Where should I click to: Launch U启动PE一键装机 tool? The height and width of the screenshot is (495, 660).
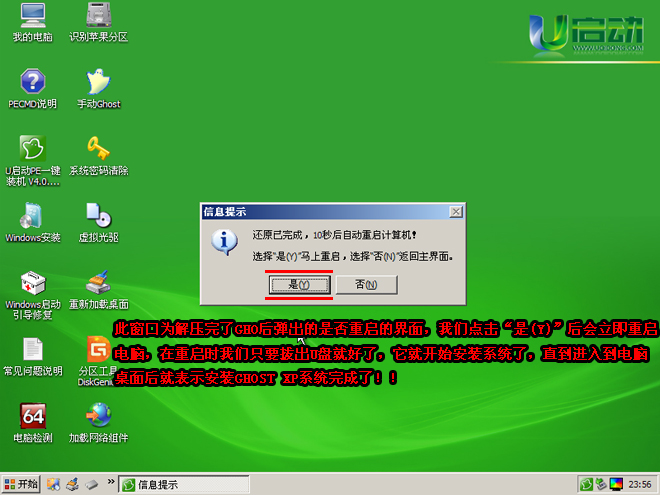[x=33, y=150]
